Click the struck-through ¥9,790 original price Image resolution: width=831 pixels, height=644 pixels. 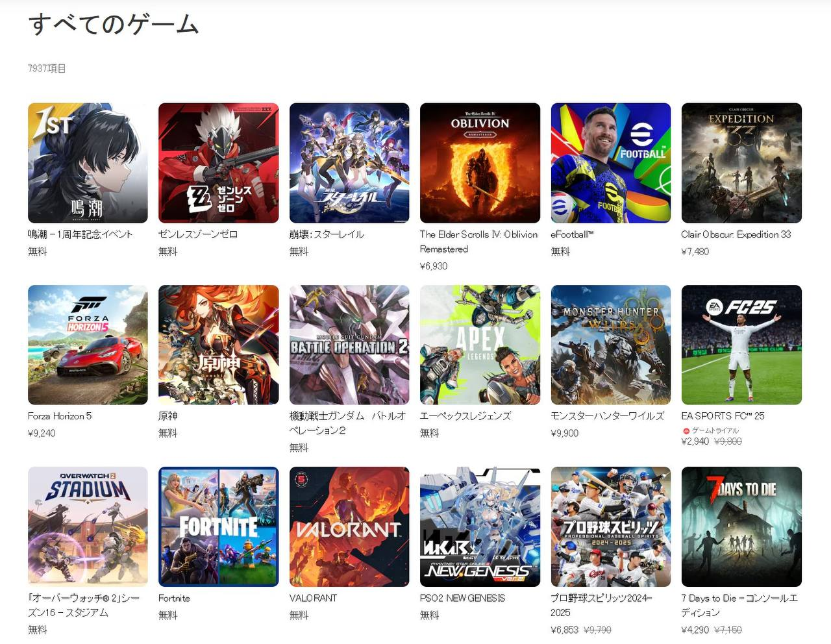[597, 630]
